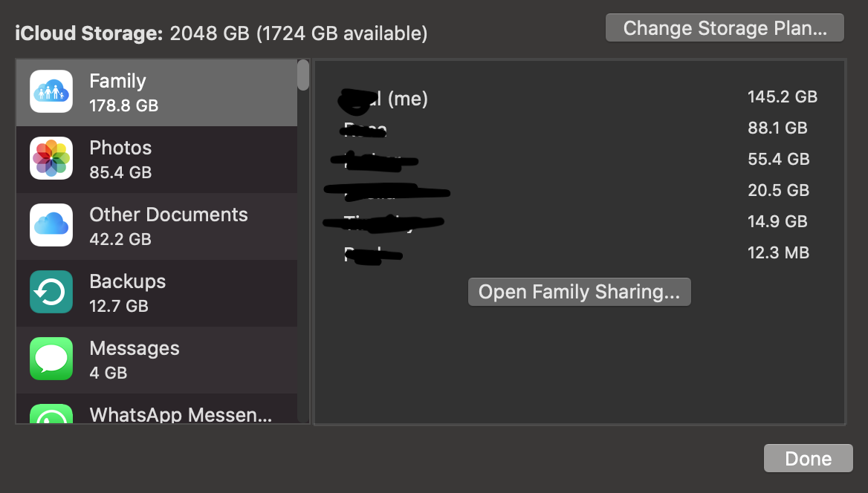Click the 55.4 GB family member row

pos(580,160)
